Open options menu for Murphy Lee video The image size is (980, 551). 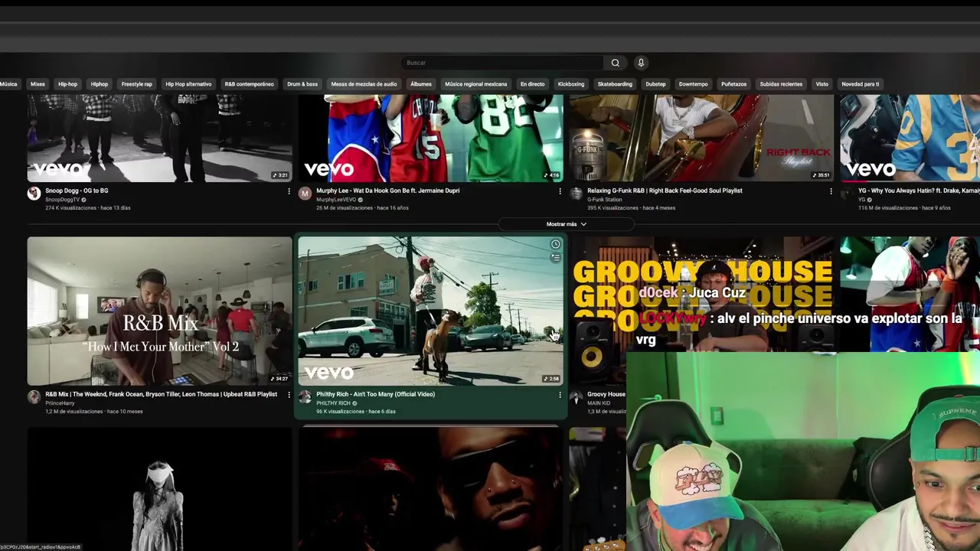[x=560, y=191]
